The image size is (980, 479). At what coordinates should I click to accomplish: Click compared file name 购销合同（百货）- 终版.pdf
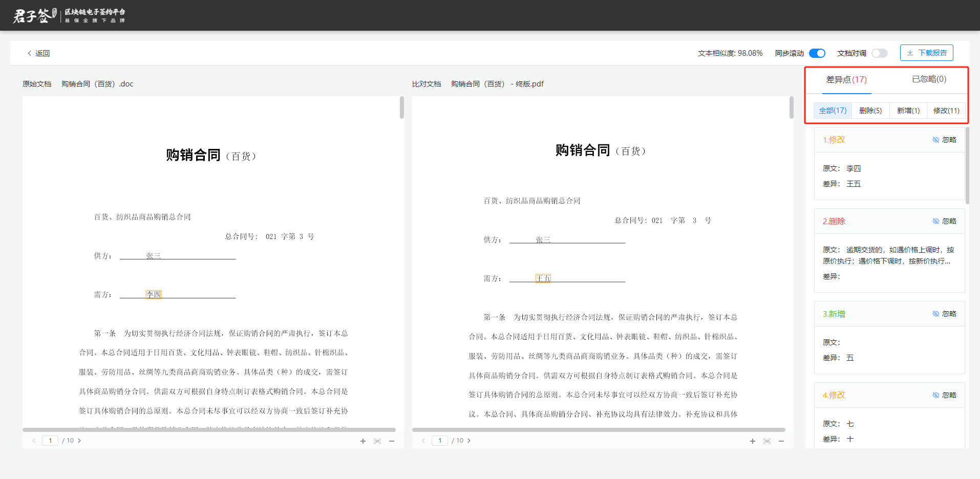(x=497, y=84)
